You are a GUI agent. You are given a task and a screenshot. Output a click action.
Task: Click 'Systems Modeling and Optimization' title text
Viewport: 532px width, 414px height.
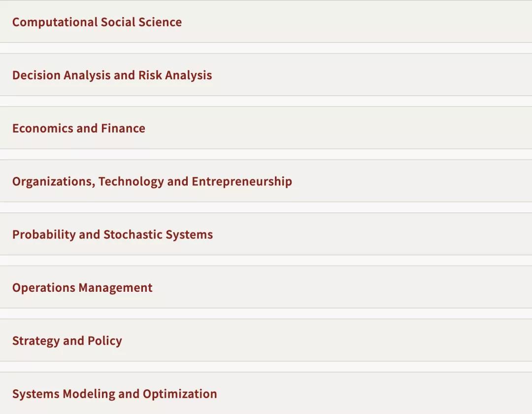point(115,394)
